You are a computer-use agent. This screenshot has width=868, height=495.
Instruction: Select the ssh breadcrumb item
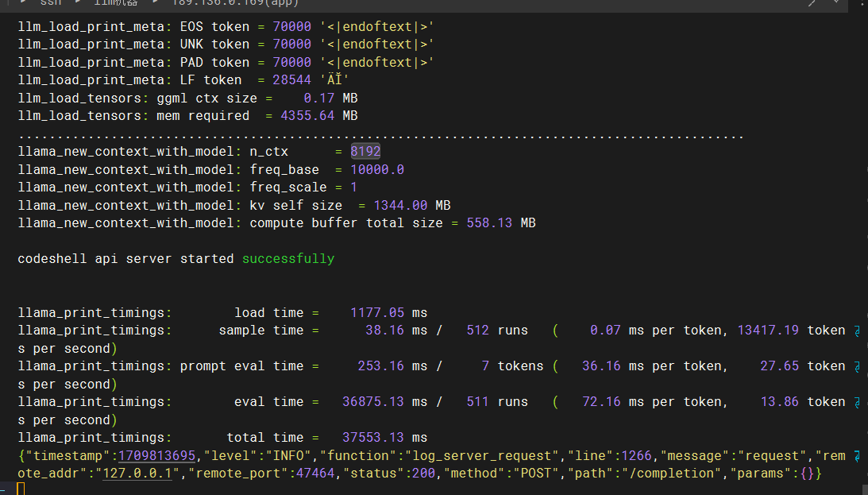(x=51, y=2)
